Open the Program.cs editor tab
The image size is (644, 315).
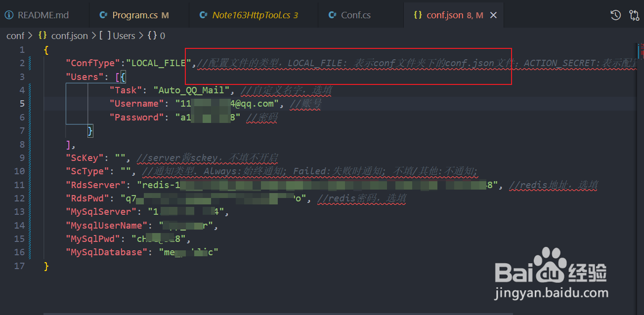[x=134, y=15]
